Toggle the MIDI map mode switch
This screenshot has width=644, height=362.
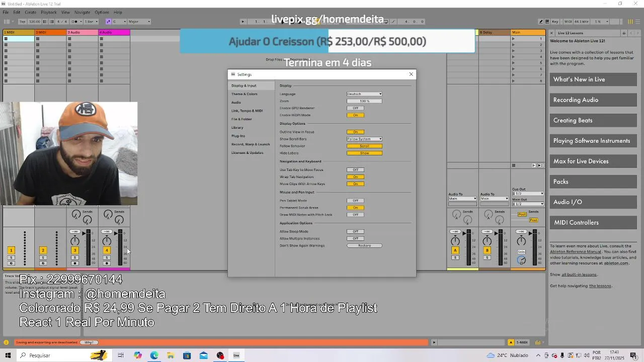pos(568,22)
